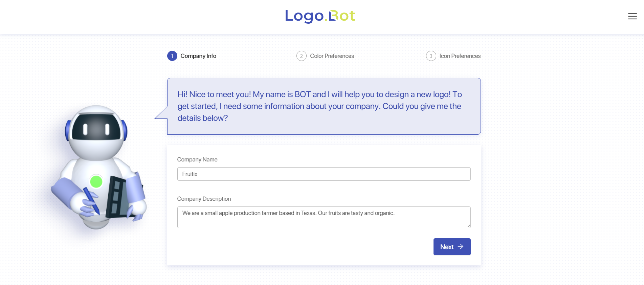Click the Next button arrow icon

point(461,247)
